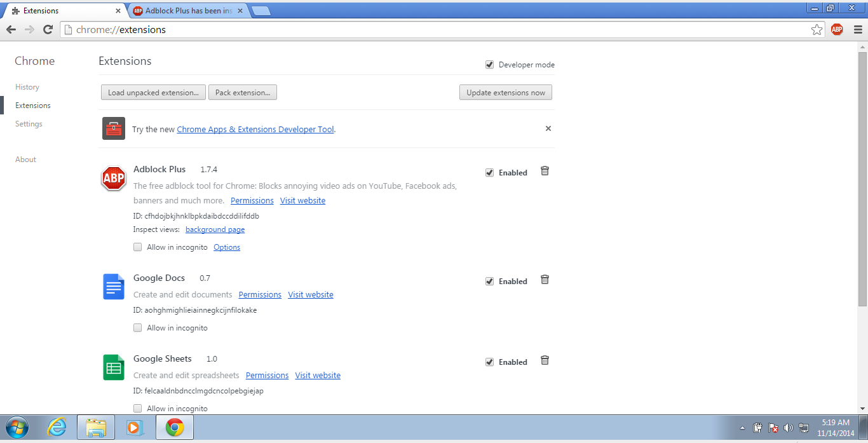This screenshot has width=868, height=443.
Task: Open Adblock Plus Options
Action: pyautogui.click(x=227, y=247)
